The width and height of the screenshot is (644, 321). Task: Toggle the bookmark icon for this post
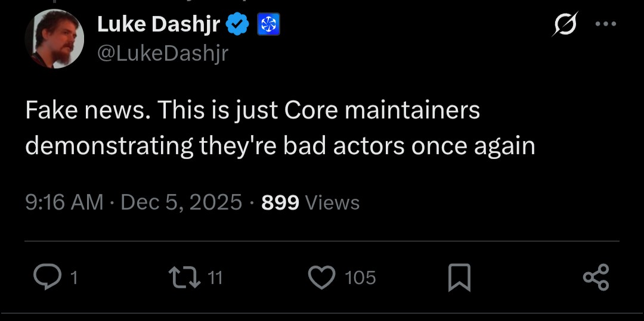pos(459,278)
